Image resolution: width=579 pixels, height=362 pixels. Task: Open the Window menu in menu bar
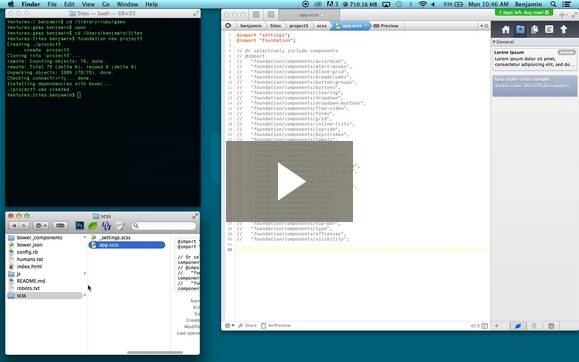127,4
